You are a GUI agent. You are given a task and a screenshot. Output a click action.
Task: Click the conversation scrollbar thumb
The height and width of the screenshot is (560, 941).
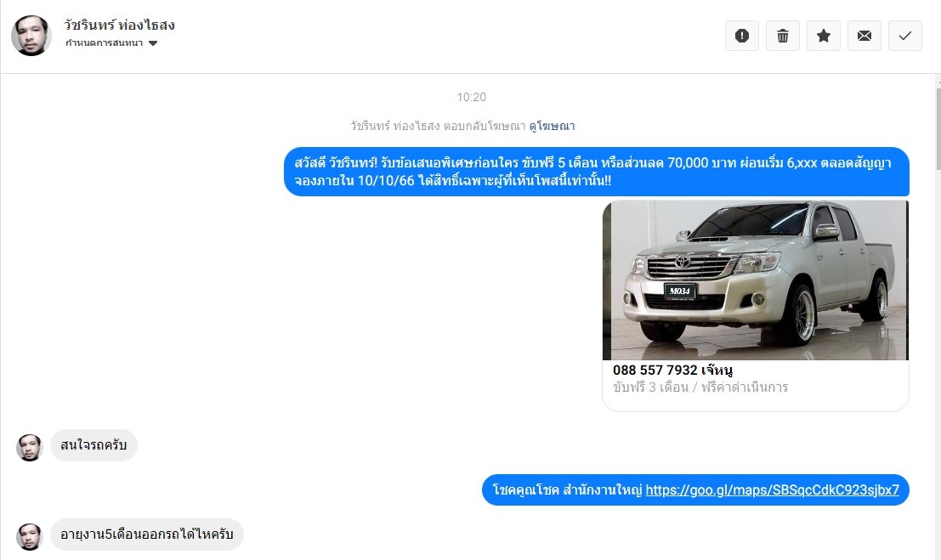coord(938,129)
